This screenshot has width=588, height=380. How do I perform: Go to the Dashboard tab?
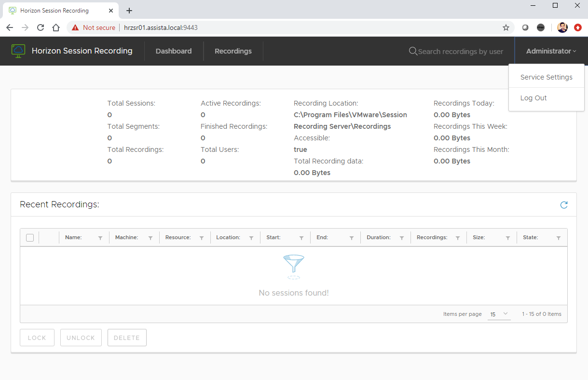click(174, 51)
